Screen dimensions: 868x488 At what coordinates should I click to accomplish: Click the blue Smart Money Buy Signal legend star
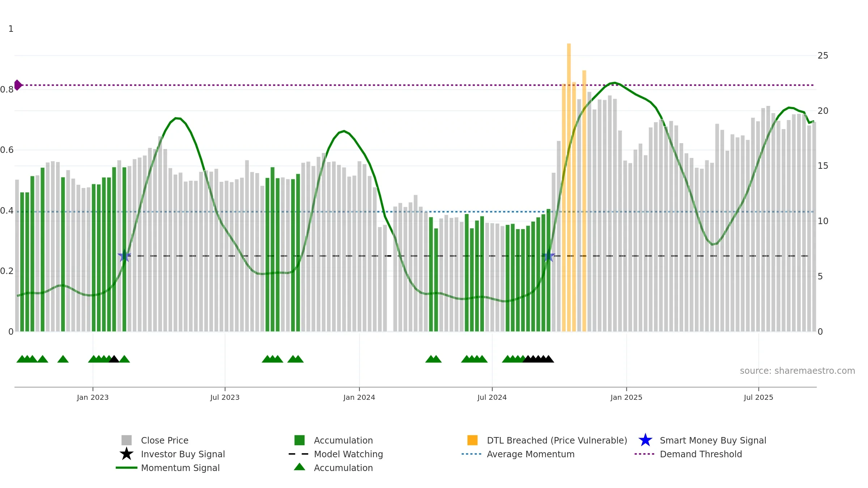click(x=645, y=440)
